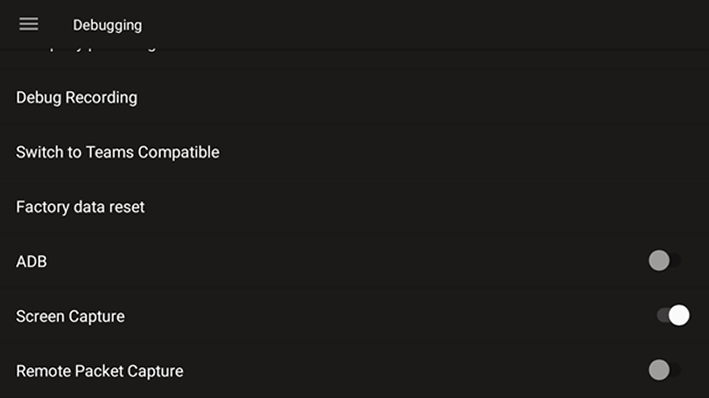Open the Debug Recording option
Viewport: 709px width, 398px height.
tap(354, 98)
